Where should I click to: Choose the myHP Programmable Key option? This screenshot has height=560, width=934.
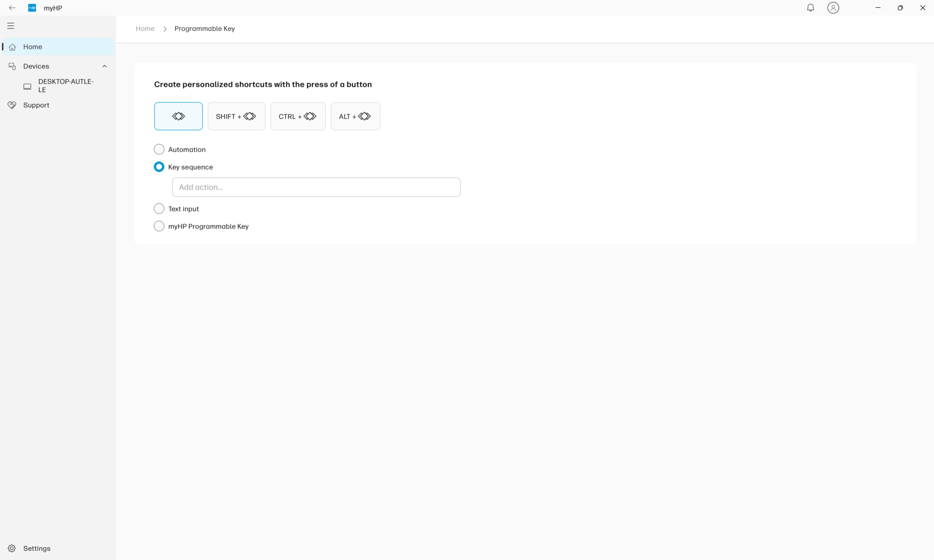coord(159,226)
